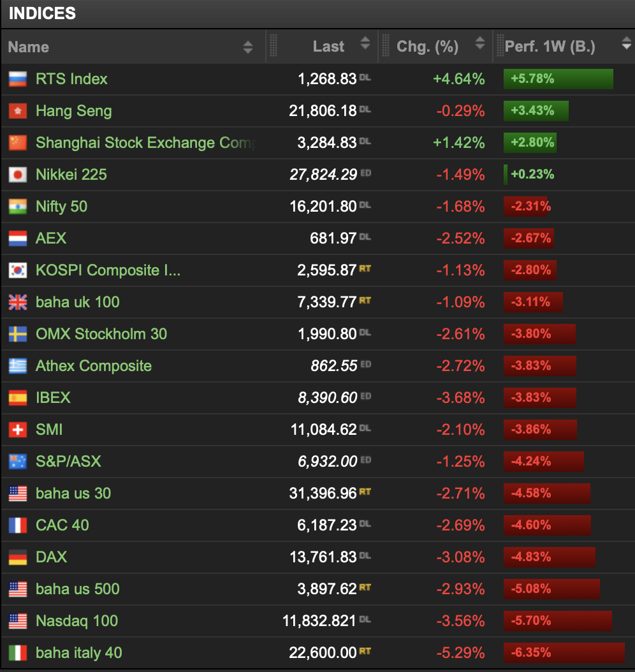Open the Athex Composite link
Viewport: 635px width, 672px height.
coord(94,365)
